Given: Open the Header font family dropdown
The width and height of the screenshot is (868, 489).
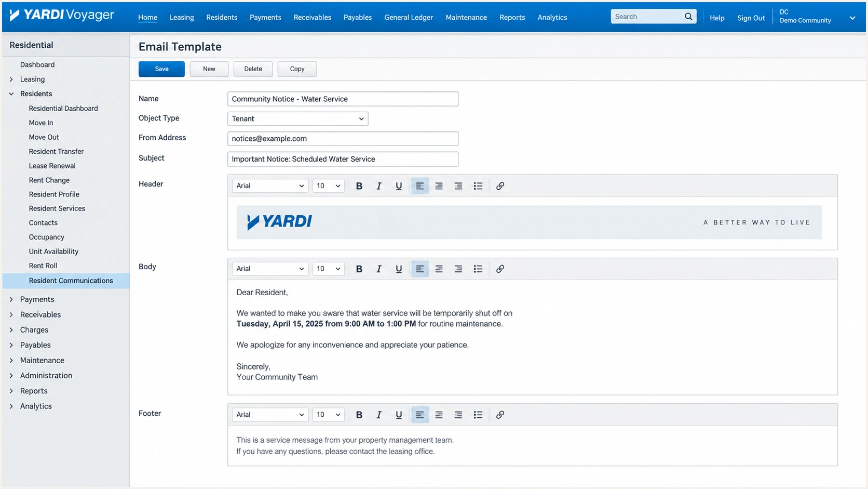Looking at the screenshot, I should point(270,186).
